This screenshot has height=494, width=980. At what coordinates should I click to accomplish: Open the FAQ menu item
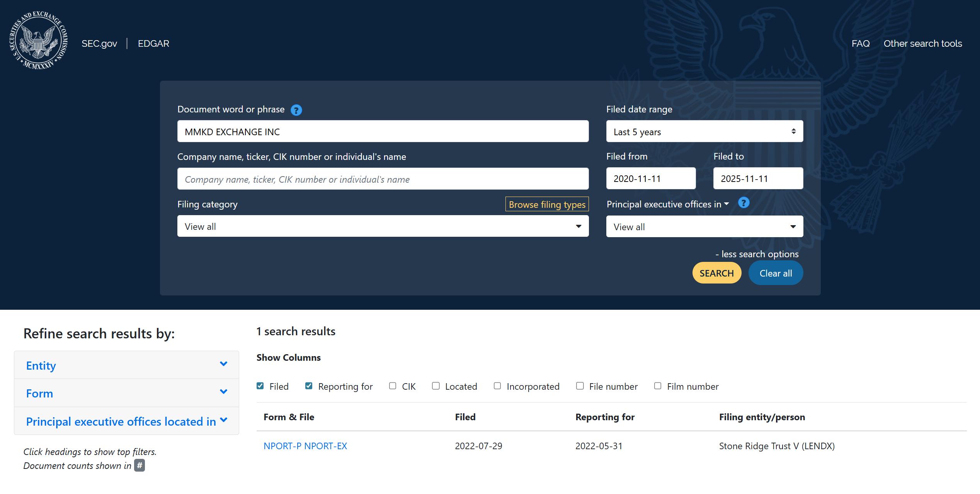861,44
